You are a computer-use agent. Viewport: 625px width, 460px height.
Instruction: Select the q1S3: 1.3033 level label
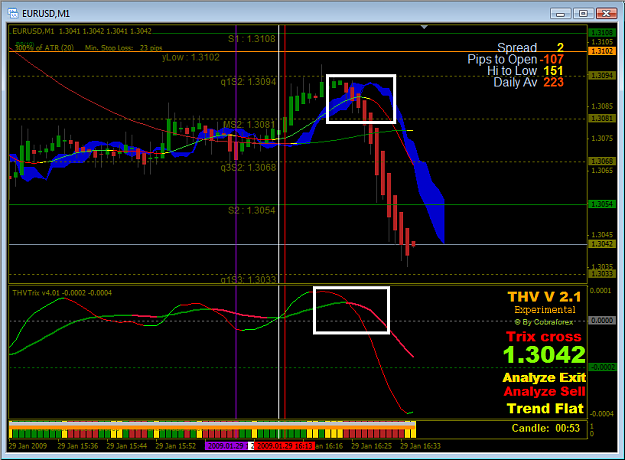click(248, 279)
